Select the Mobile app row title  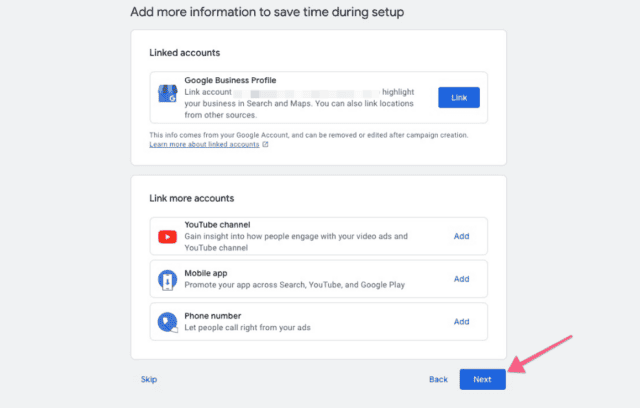[x=206, y=273]
